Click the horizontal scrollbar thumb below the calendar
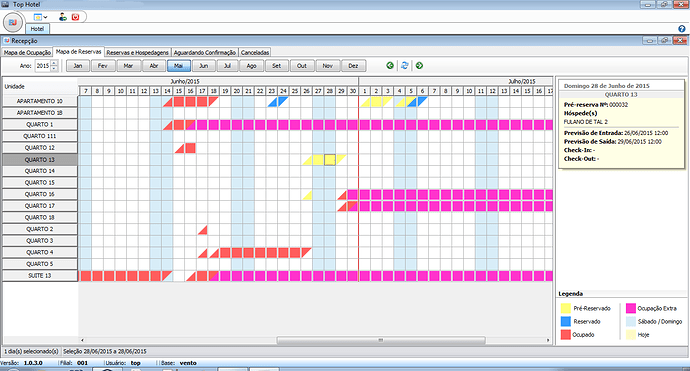 pos(381,340)
